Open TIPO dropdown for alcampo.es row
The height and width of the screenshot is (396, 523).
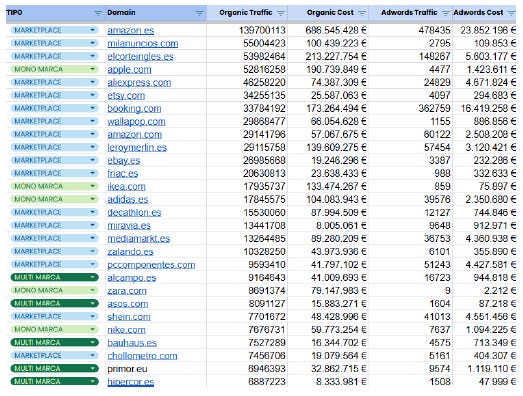[92, 277]
